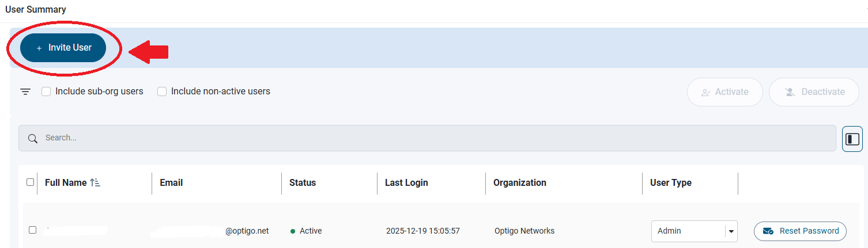868x248 pixels.
Task: Click the Reset Password button
Action: click(x=800, y=231)
